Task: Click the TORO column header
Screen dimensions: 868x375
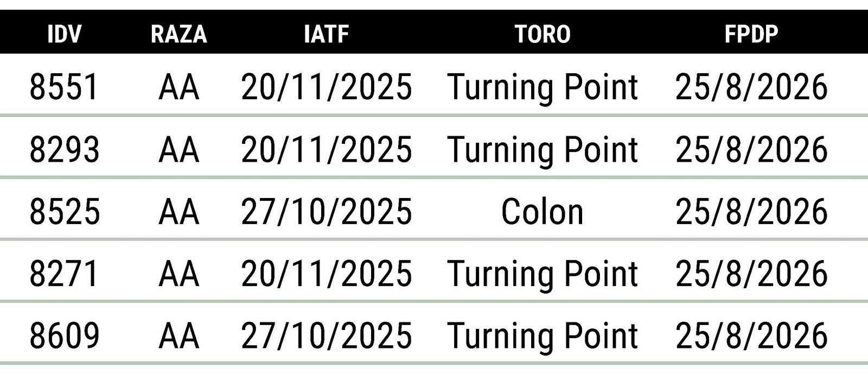Action: (542, 34)
